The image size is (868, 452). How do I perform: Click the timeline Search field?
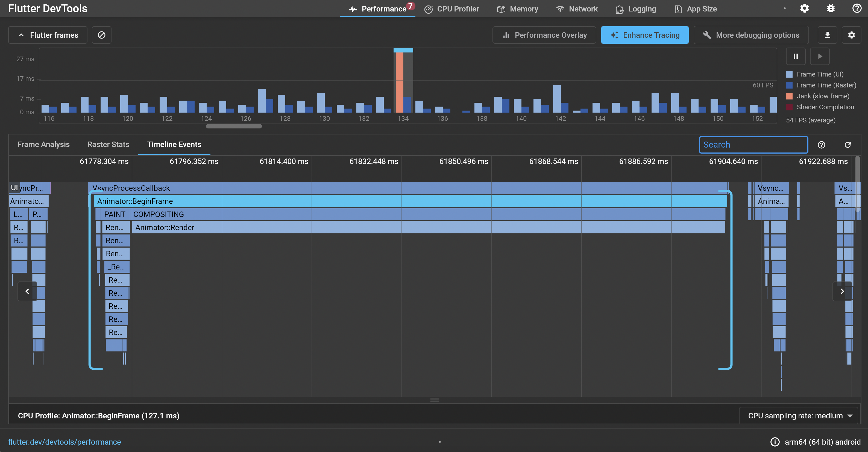tap(753, 145)
